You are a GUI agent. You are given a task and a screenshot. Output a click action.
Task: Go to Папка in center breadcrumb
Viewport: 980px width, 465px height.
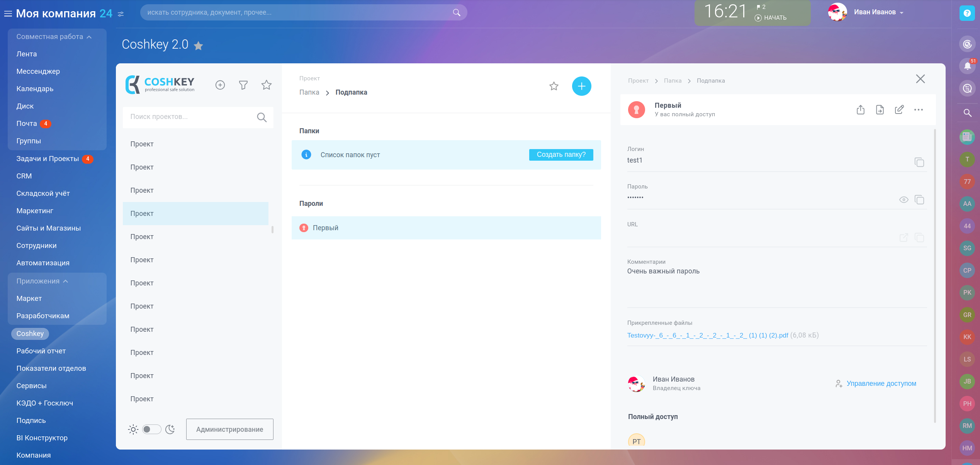coord(309,92)
